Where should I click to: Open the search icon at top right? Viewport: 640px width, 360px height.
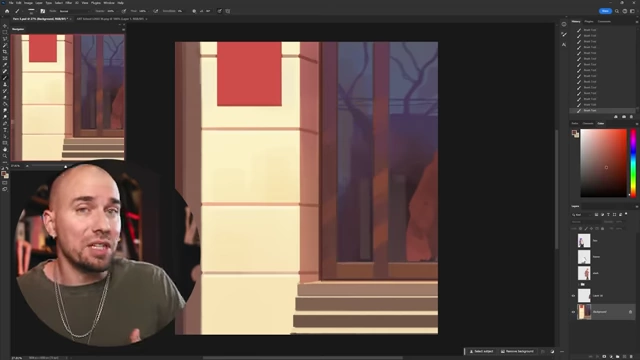click(x=617, y=11)
